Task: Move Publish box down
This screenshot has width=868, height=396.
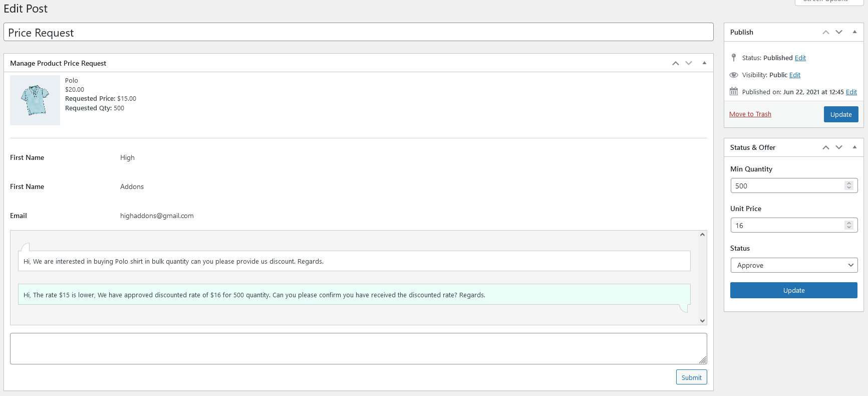Action: pos(839,32)
